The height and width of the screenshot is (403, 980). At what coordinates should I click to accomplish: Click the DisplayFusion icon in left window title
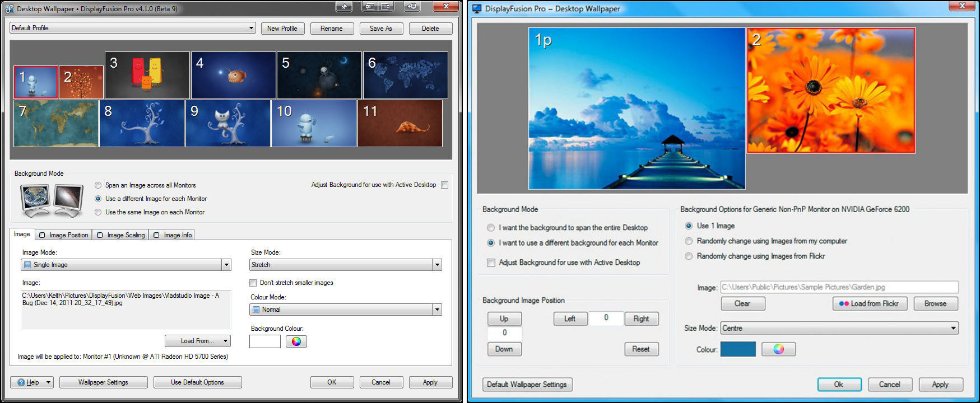pos(9,8)
